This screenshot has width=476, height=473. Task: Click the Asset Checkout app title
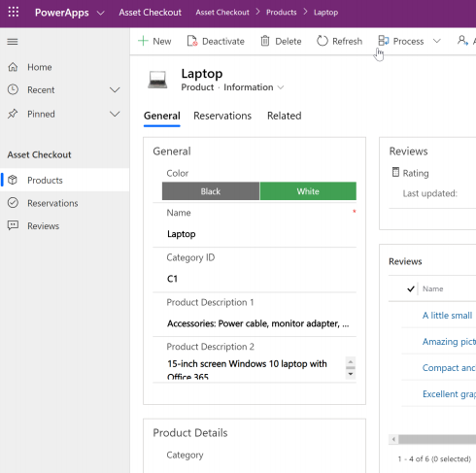click(x=150, y=13)
